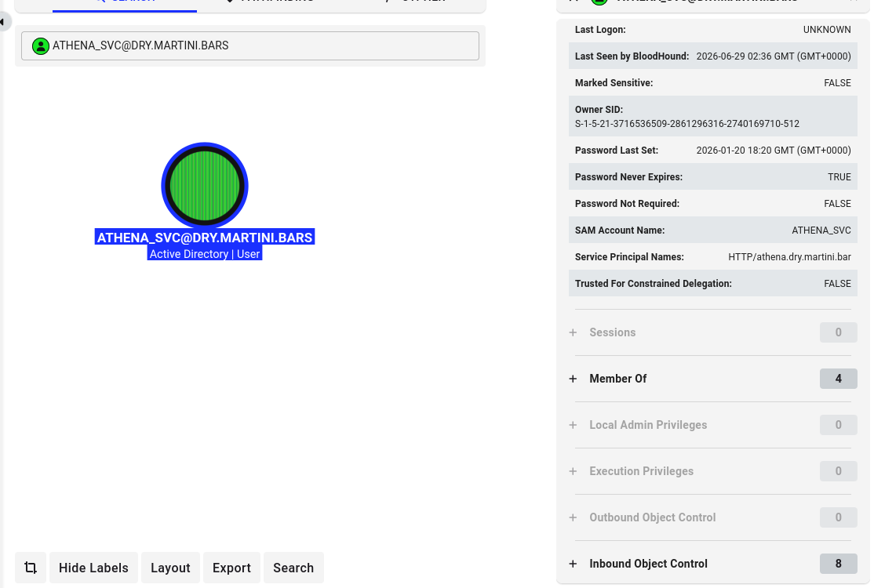Click Hide Labels button

click(x=93, y=568)
